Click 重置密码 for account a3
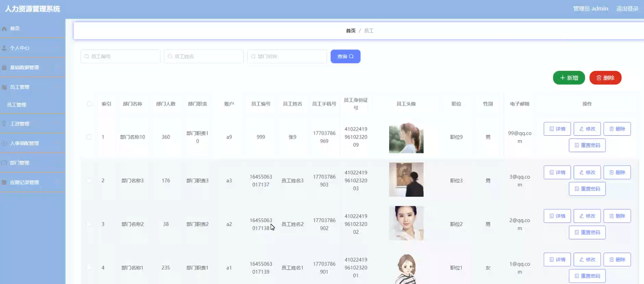 [x=587, y=189]
